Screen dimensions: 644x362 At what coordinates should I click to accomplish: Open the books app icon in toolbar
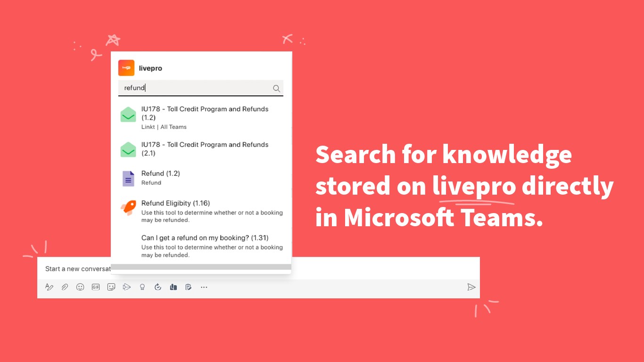[x=173, y=287]
